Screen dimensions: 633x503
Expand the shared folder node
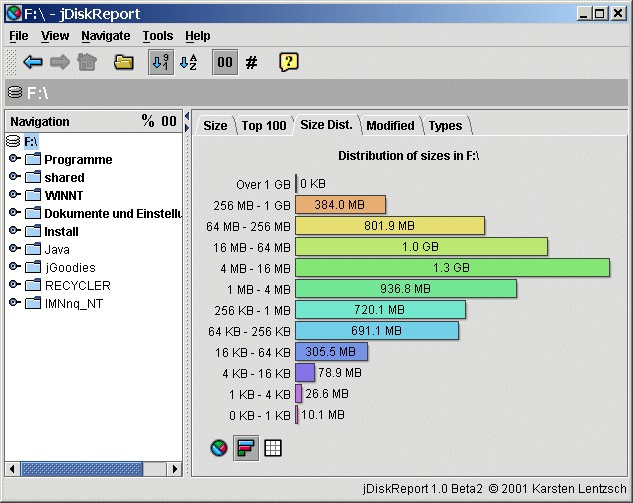15,176
